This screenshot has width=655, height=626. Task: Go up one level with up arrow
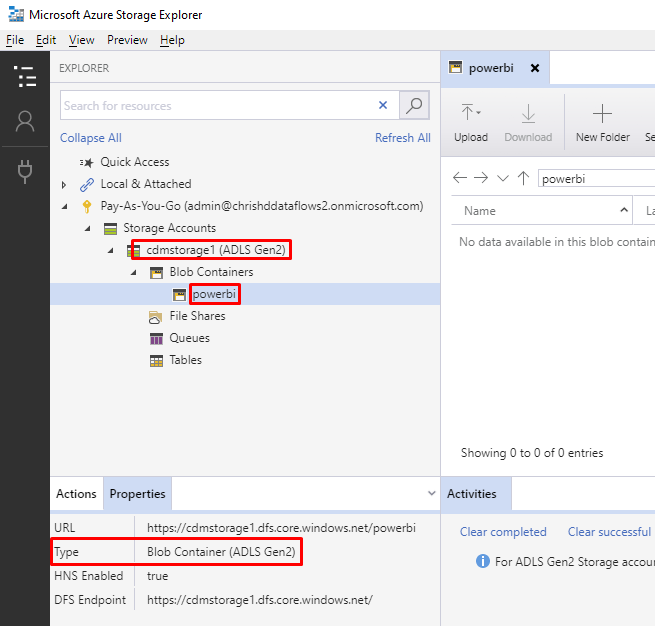click(523, 178)
